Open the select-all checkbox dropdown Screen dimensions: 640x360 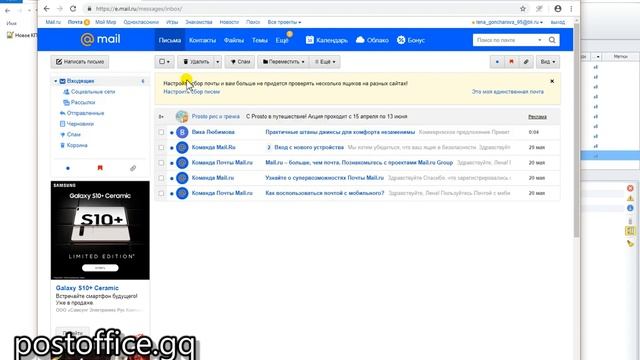click(164, 62)
